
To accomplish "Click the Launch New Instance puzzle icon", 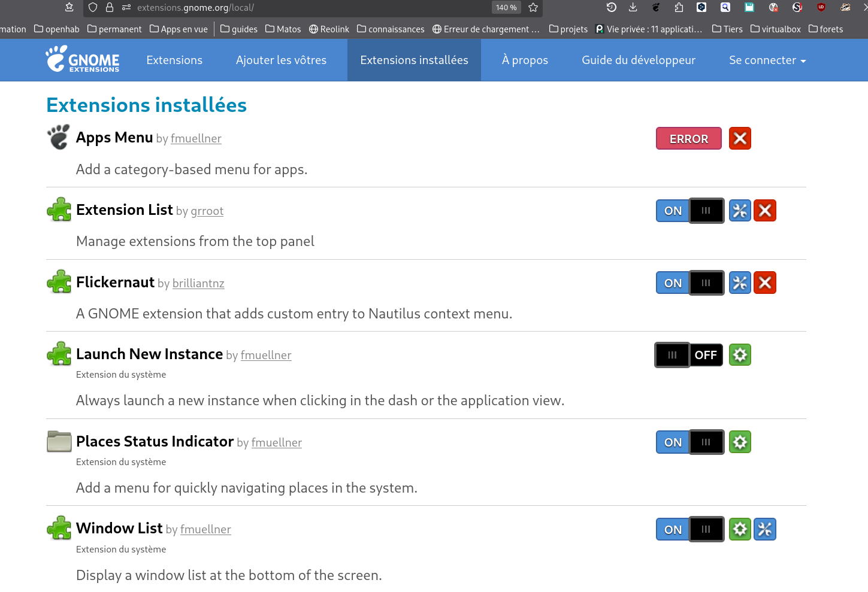I will 59,354.
